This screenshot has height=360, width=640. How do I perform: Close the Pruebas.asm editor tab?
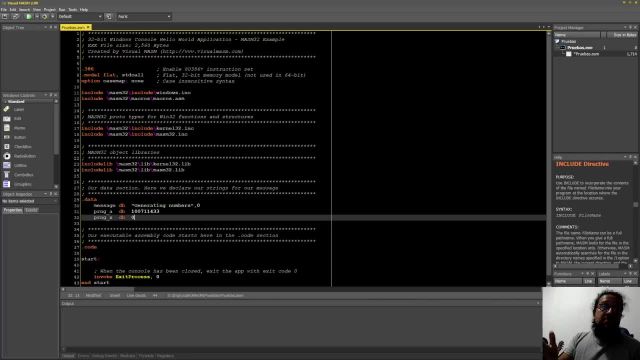pos(88,27)
